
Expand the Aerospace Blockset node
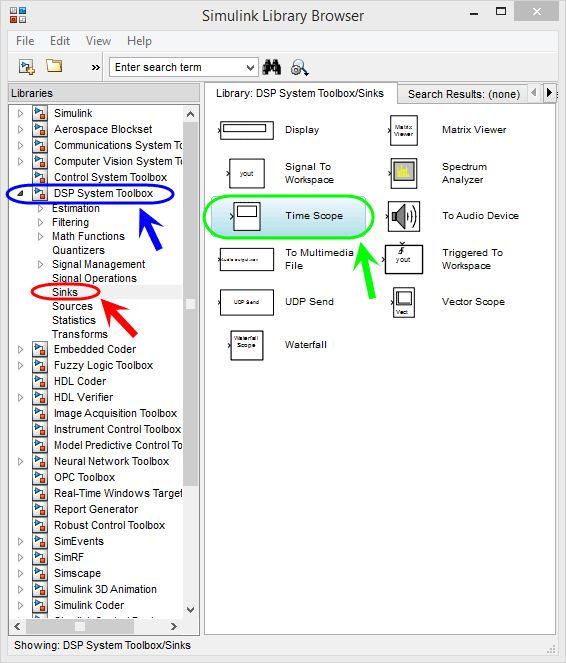[20, 129]
